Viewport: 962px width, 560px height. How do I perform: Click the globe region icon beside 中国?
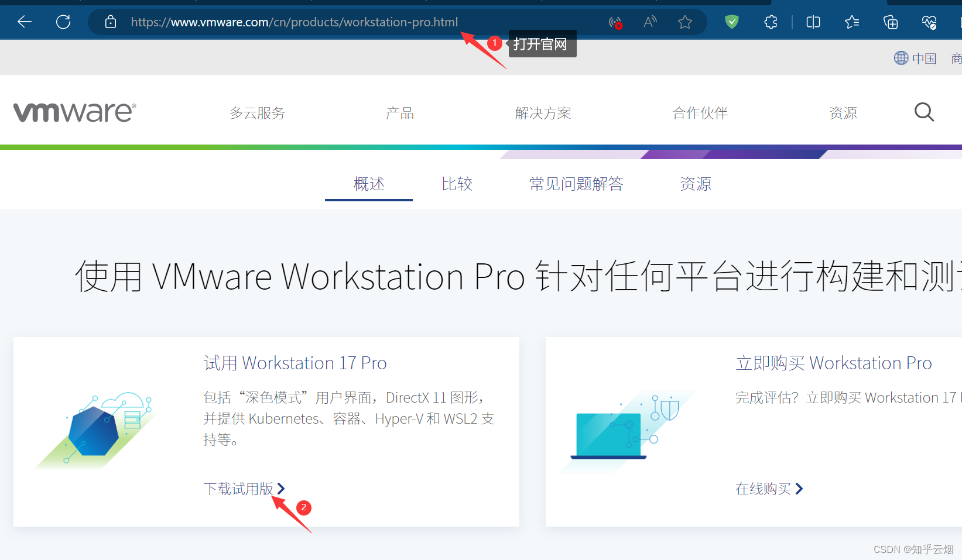pyautogui.click(x=901, y=58)
